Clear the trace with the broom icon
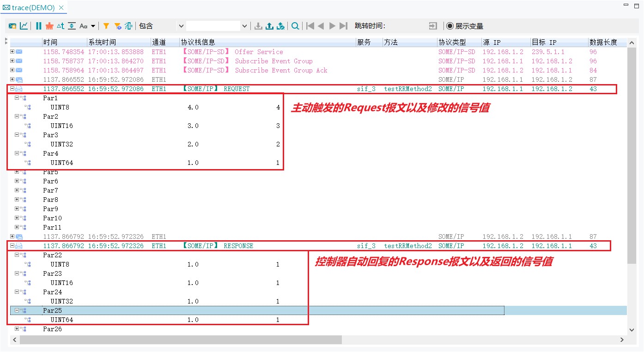644x352 pixels. 49,26
